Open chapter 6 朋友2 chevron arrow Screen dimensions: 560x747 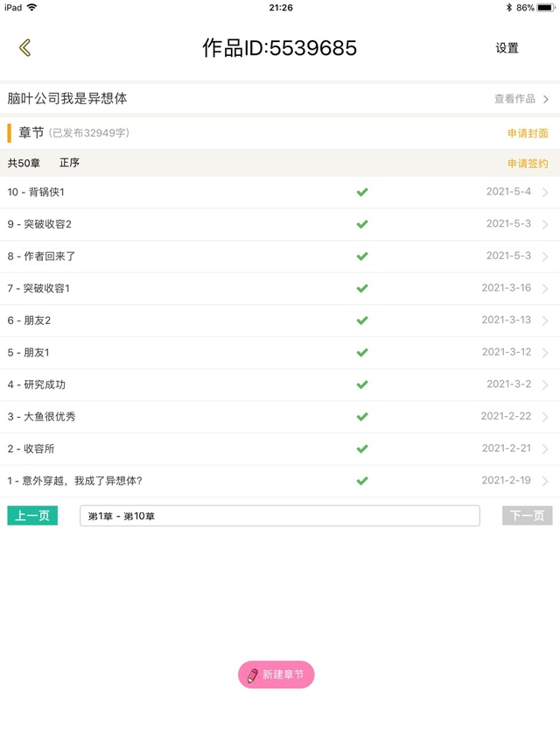coord(545,321)
